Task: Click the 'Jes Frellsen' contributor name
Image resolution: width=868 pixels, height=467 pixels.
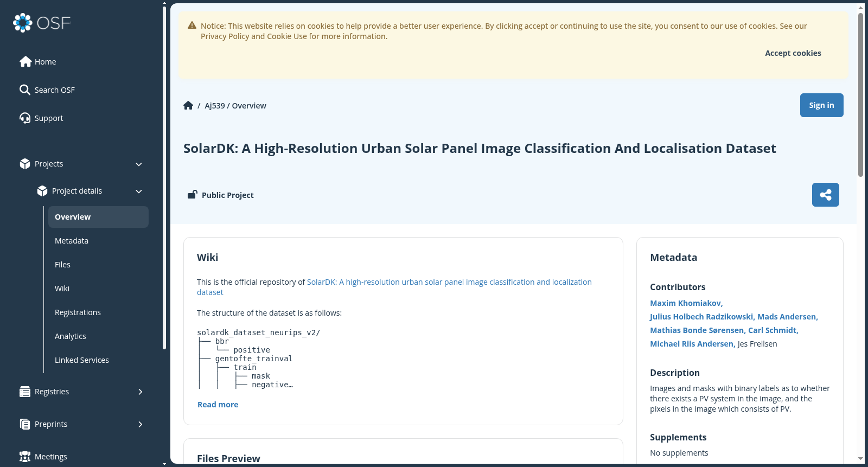Action: [757, 344]
